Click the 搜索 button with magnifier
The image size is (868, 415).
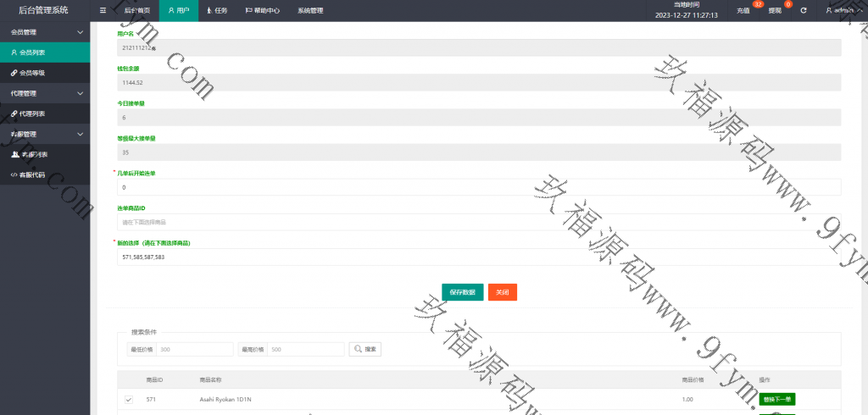[365, 349]
